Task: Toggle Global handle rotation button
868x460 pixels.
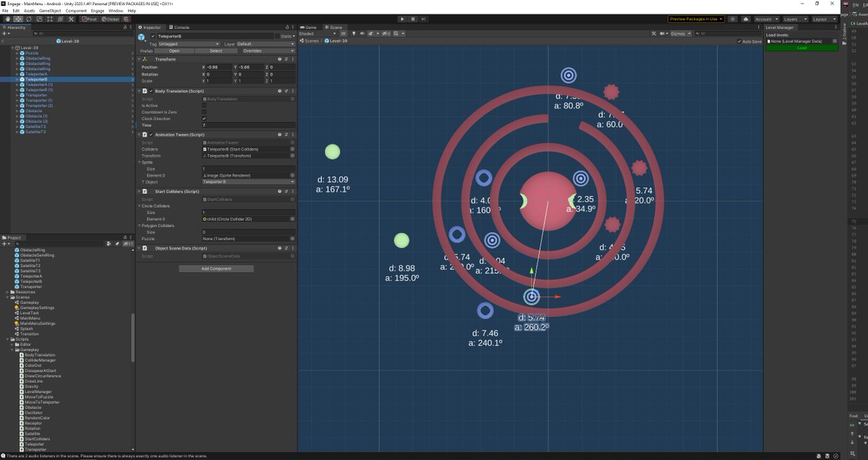Action: coord(111,19)
